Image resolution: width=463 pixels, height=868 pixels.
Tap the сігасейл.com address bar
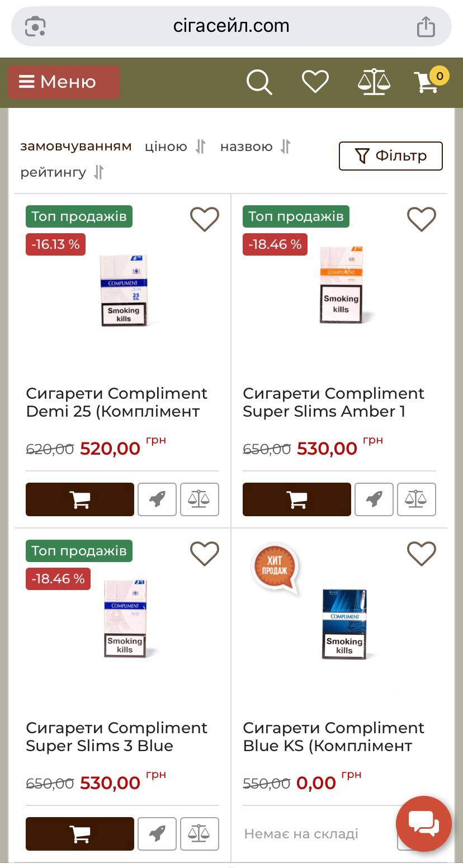(x=232, y=26)
